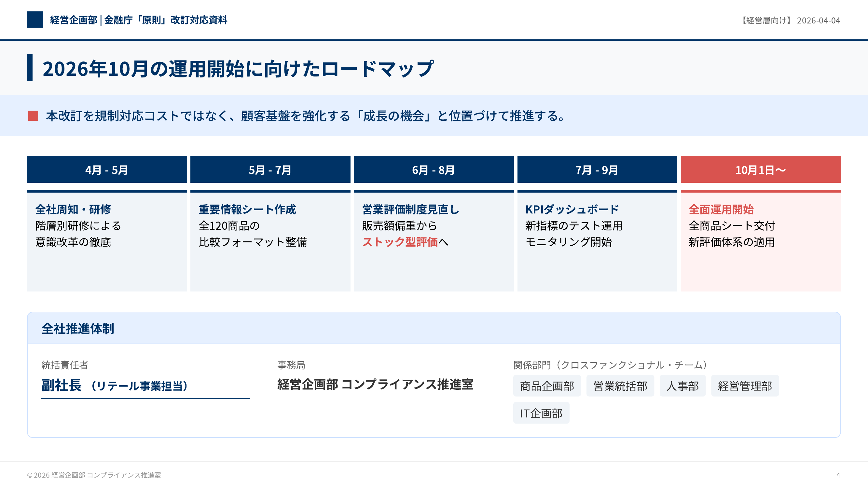
Task: Click the 全社推進体制 section header
Action: coord(78,329)
